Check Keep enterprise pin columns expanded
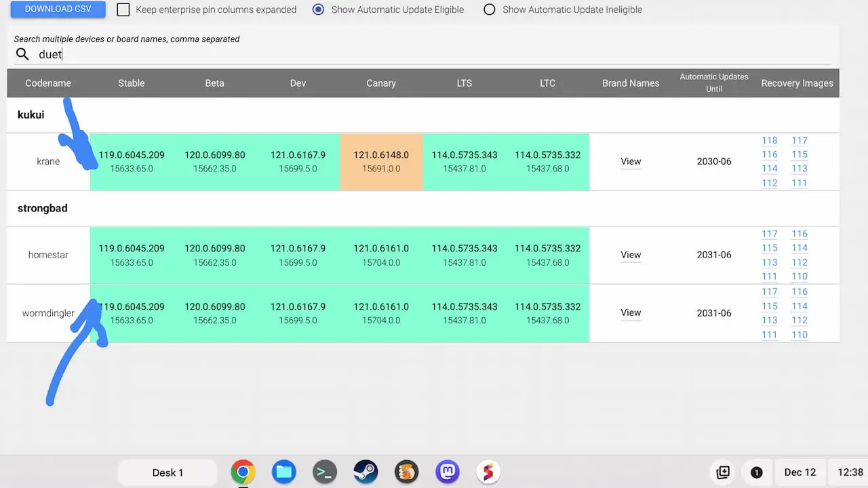This screenshot has width=868, height=488. tap(123, 10)
